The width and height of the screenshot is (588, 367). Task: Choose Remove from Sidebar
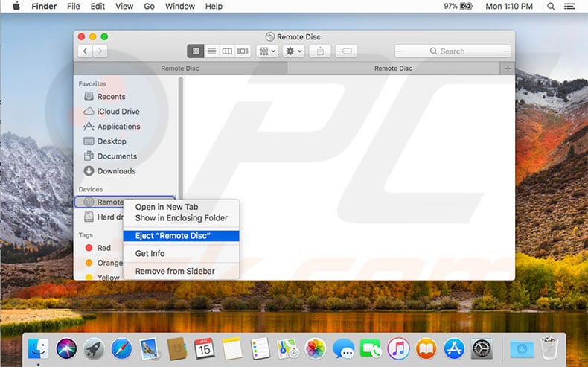pyautogui.click(x=181, y=271)
